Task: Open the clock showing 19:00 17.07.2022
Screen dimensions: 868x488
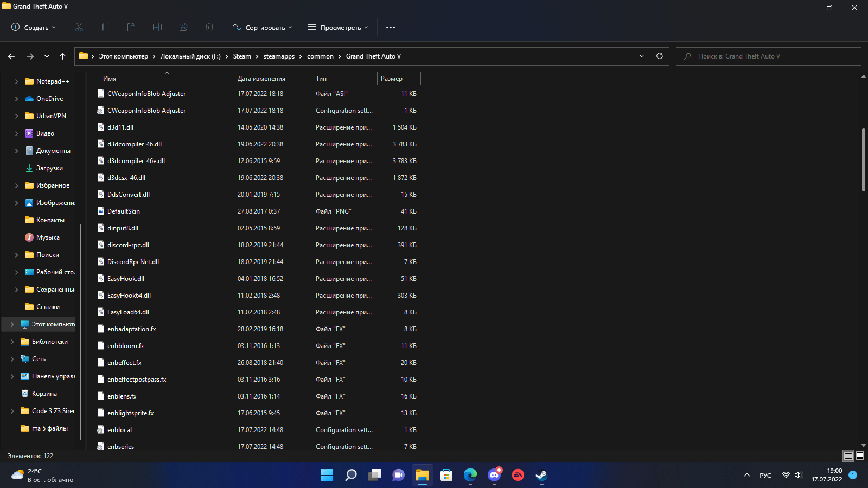Action: tap(827, 475)
